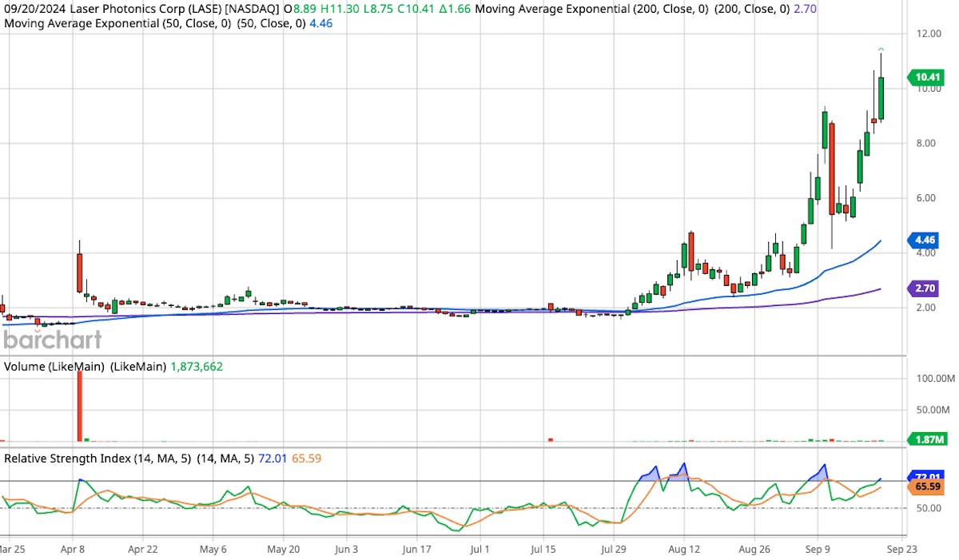This screenshot has width=959, height=560.
Task: Click the green caret marker above the latest high
Action: click(x=881, y=50)
